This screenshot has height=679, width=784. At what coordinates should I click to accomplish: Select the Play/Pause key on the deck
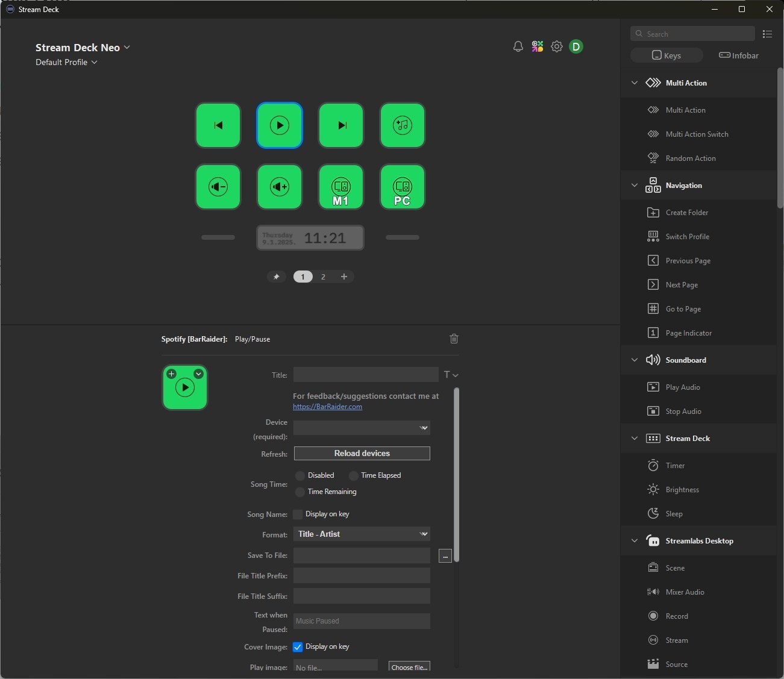280,125
